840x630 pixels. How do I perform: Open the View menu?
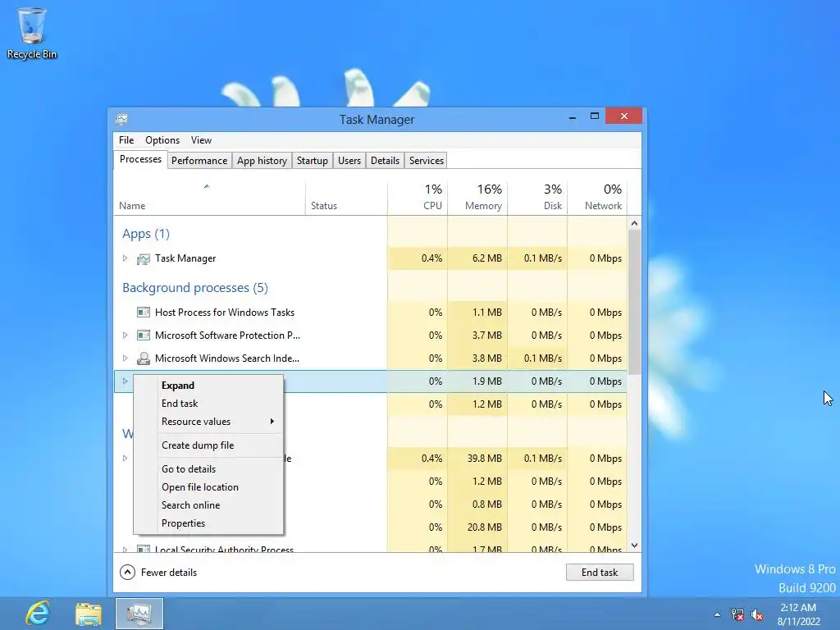pos(202,139)
